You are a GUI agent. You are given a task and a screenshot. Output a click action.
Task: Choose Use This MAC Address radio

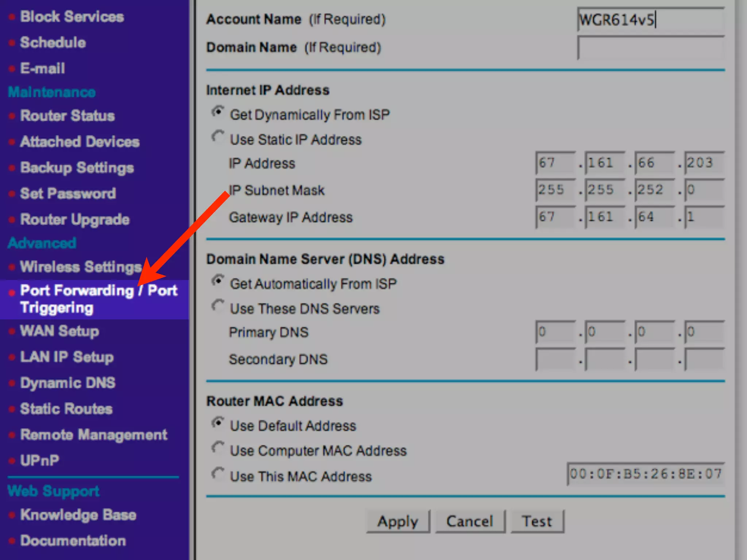click(x=218, y=474)
